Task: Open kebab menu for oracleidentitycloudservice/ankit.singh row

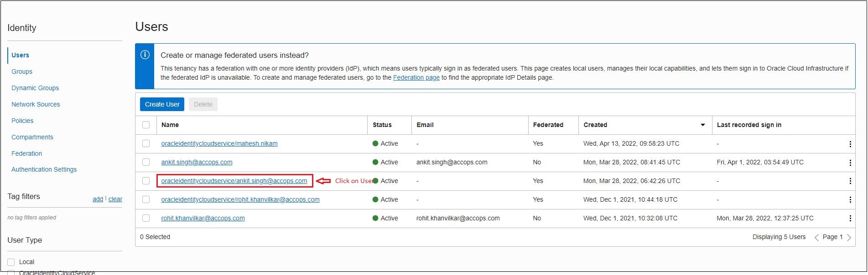Action: [x=850, y=181]
